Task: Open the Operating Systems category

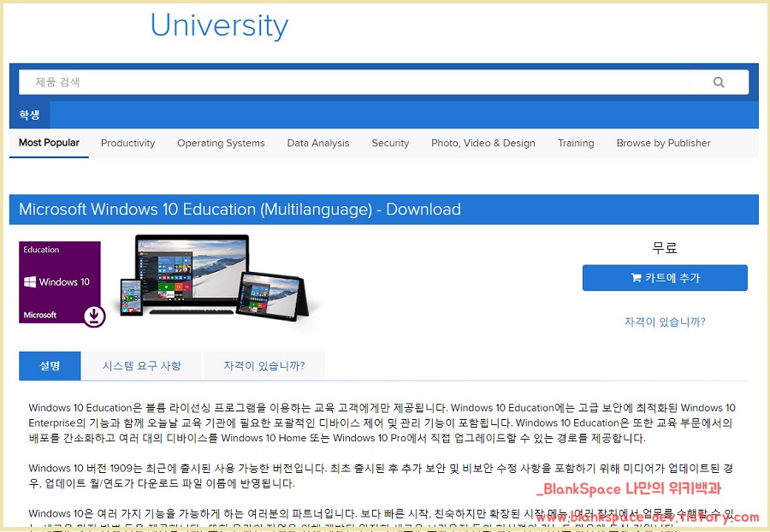Action: click(221, 144)
